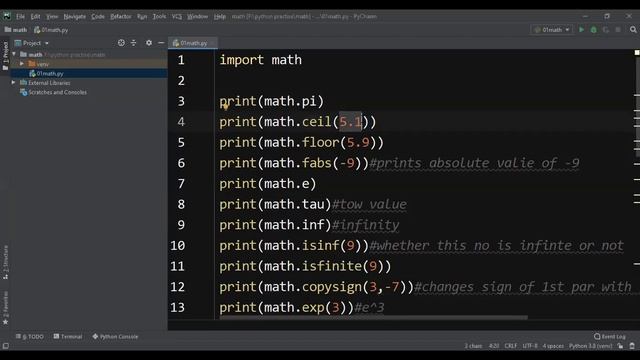Viewport: 640px width, 360px height.
Task: Click the grey Stop icon in the run toolbar
Action: [x=618, y=30]
